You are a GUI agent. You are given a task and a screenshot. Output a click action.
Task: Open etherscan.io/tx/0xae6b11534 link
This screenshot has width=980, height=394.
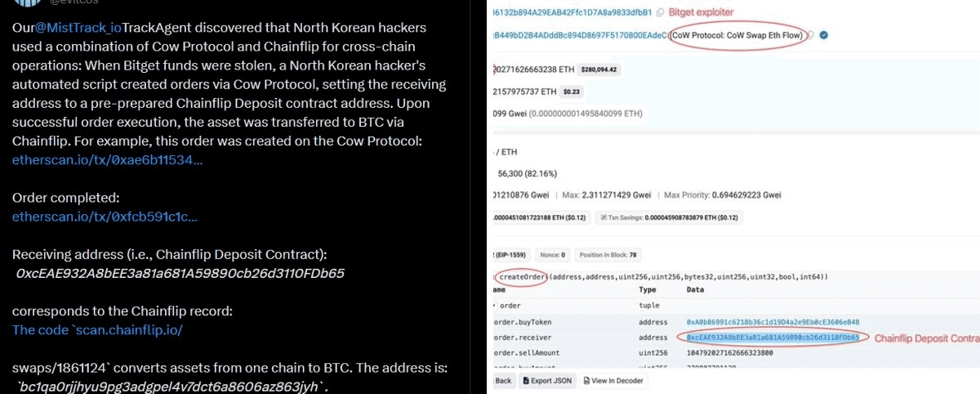coord(107,159)
